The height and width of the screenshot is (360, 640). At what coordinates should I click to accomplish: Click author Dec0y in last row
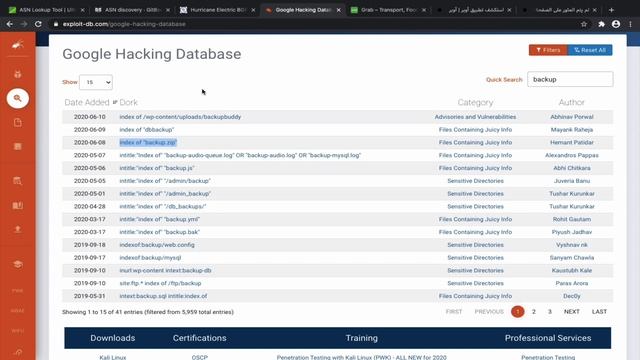click(x=571, y=296)
